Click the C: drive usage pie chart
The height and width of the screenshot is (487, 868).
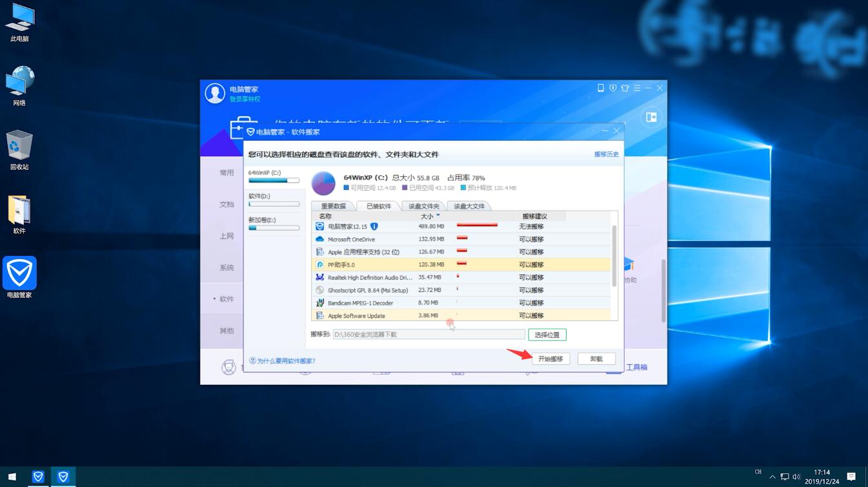pyautogui.click(x=323, y=183)
